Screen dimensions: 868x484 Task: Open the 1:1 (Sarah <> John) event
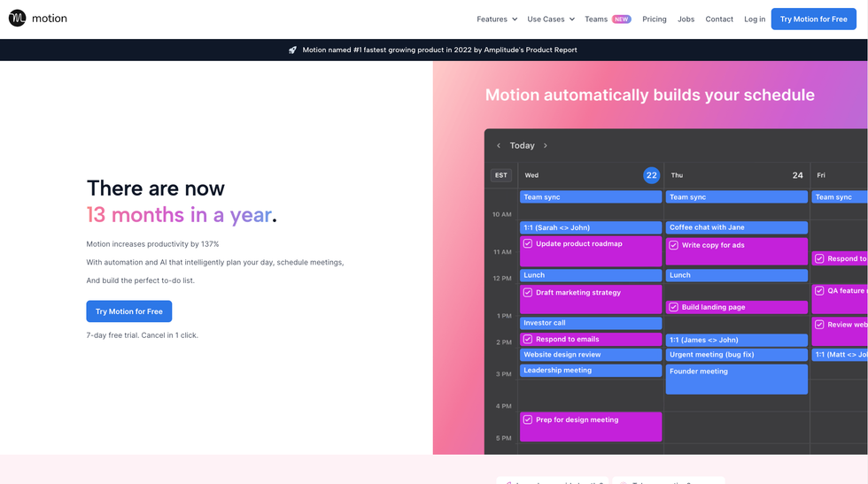point(591,227)
